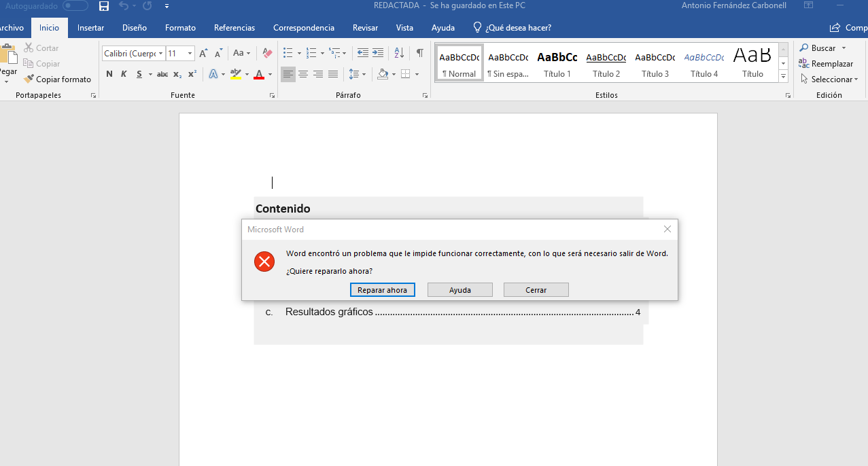Screen dimensions: 868x466
Task: Open the change case Aa dropdown
Action: pos(241,53)
